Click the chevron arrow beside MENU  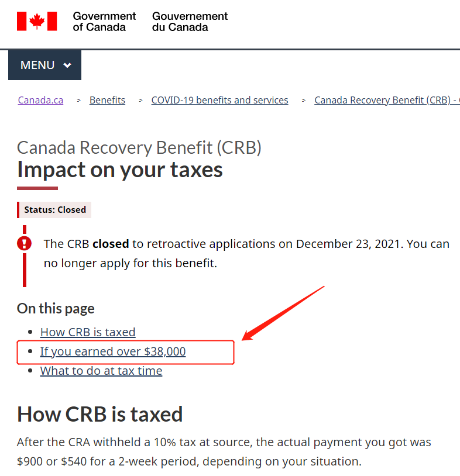point(67,65)
